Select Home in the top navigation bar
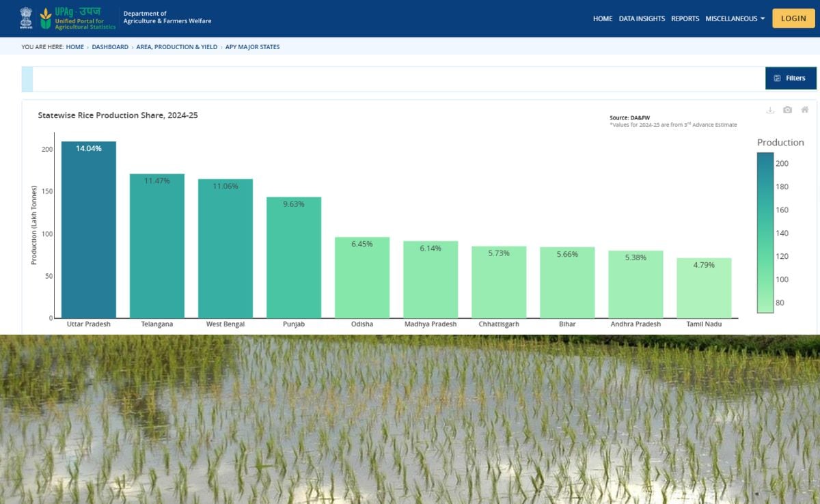 pos(602,19)
